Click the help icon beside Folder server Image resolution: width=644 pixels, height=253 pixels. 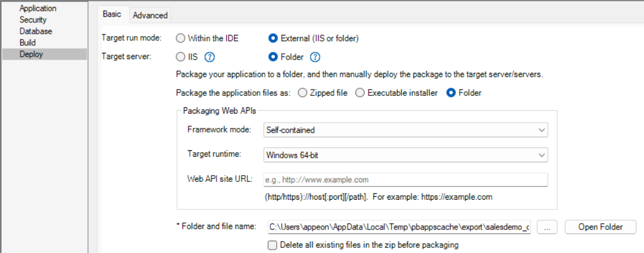point(315,57)
